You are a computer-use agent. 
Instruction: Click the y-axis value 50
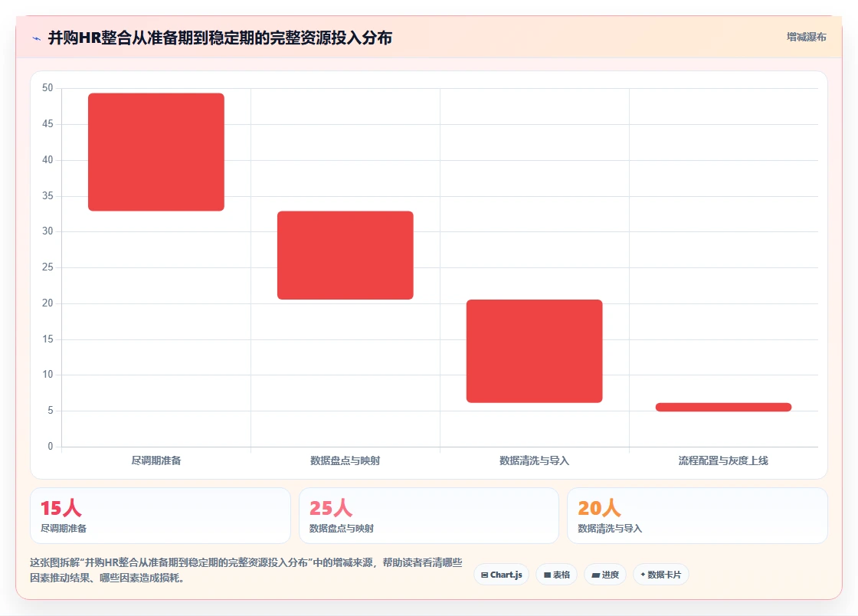(x=47, y=88)
